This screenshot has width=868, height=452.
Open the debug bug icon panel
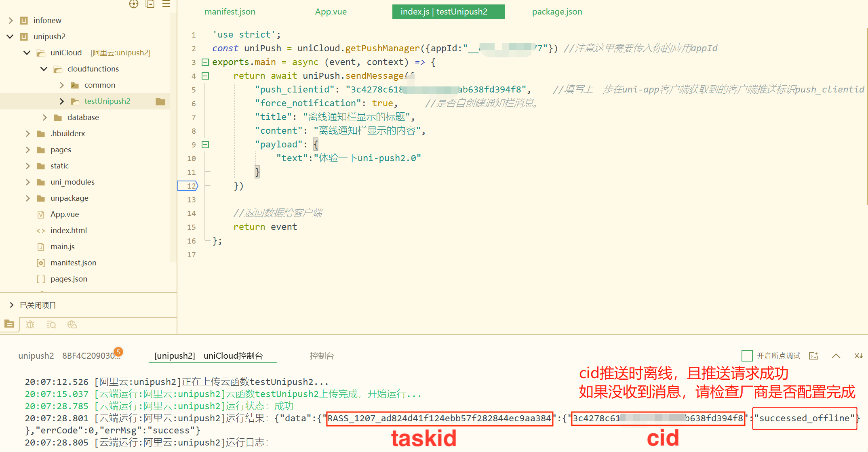pyautogui.click(x=30, y=325)
